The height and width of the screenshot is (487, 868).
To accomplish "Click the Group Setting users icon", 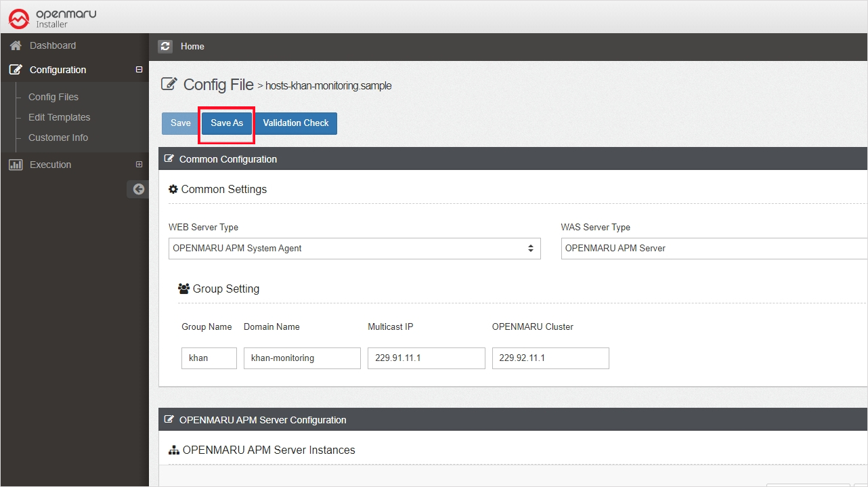I will pyautogui.click(x=183, y=289).
